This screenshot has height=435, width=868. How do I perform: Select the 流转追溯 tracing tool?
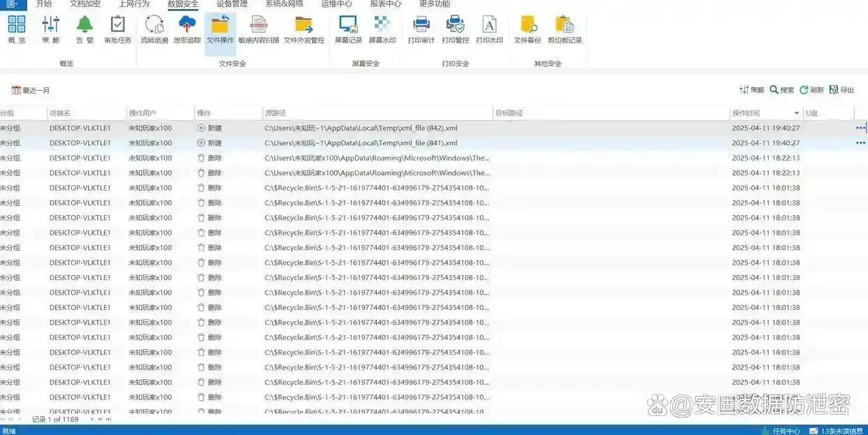coord(154,30)
